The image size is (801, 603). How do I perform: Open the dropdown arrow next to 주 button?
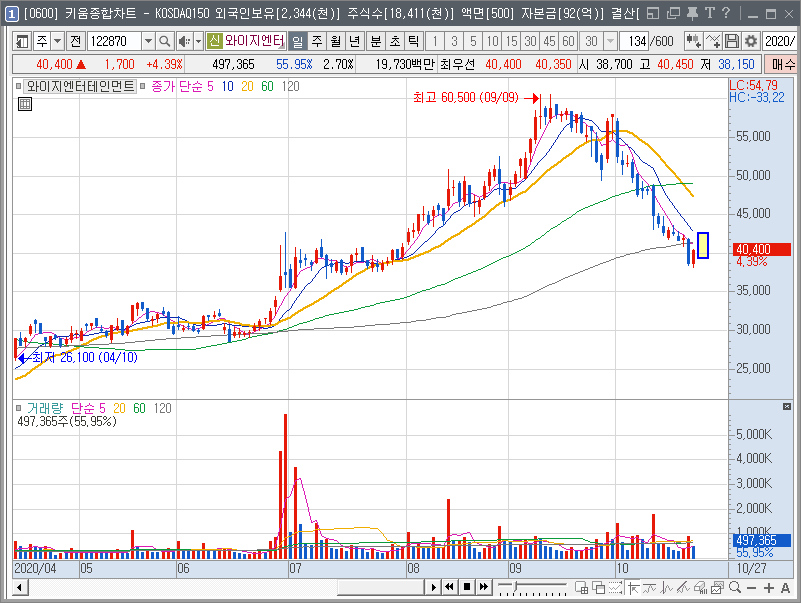[57, 41]
